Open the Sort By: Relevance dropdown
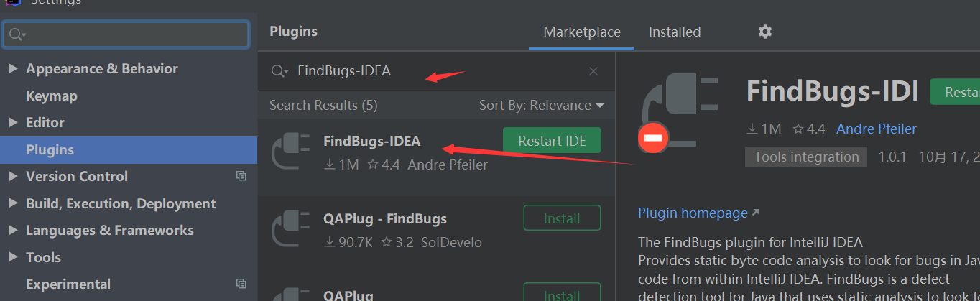 click(x=541, y=106)
